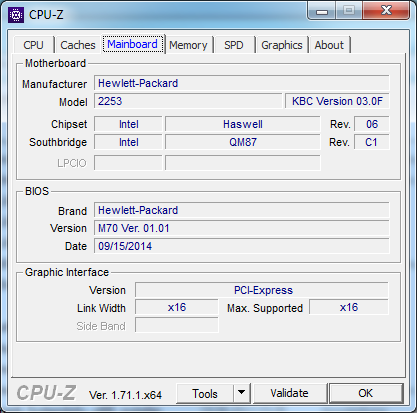Minimize the CPU-Z window
Image resolution: width=417 pixels, height=413 pixels.
click(321, 11)
